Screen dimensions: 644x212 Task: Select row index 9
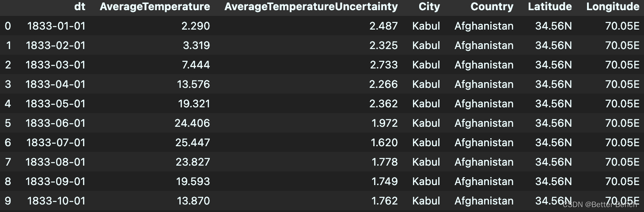point(8,201)
